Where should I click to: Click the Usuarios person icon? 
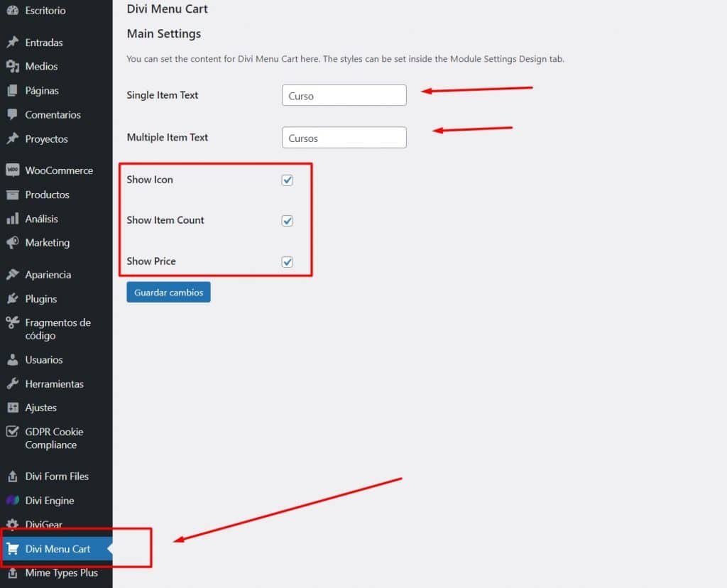[13, 359]
